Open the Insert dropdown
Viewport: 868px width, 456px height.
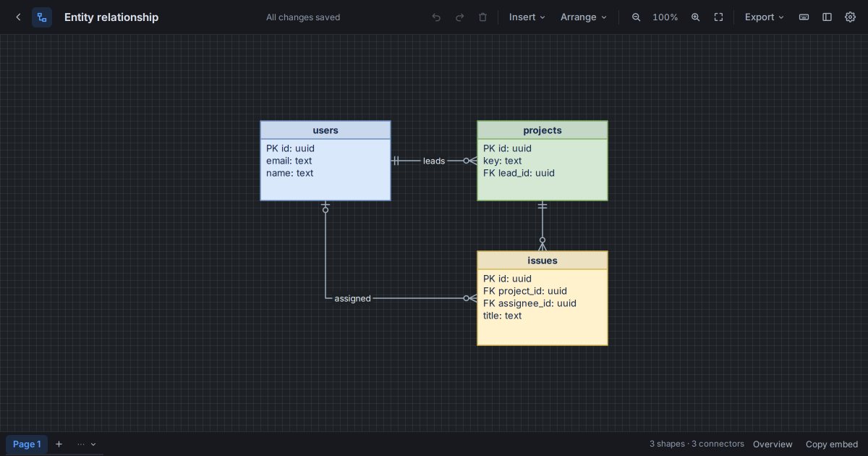tap(527, 17)
